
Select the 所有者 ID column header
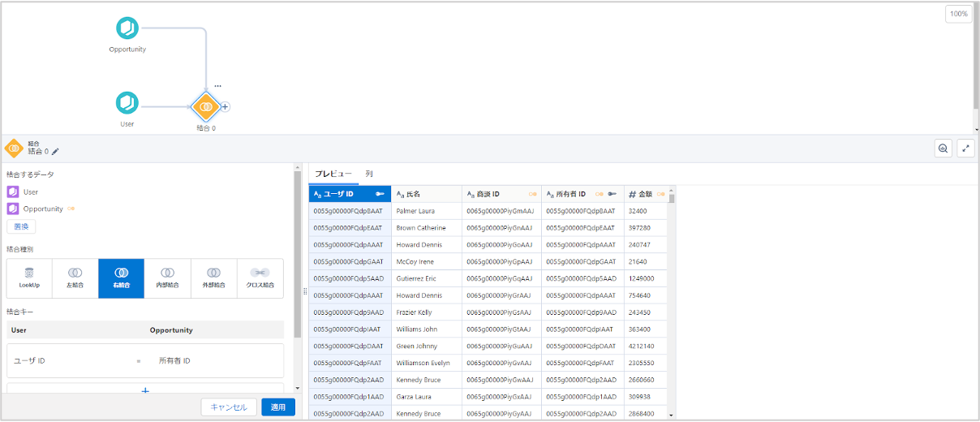pos(582,194)
